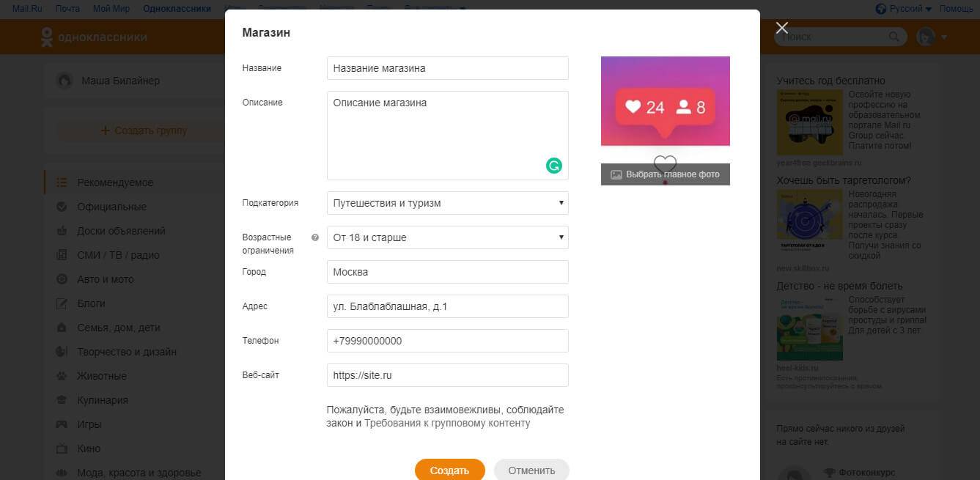The width and height of the screenshot is (980, 480).
Task: Focus the Телефон input field
Action: tap(447, 341)
